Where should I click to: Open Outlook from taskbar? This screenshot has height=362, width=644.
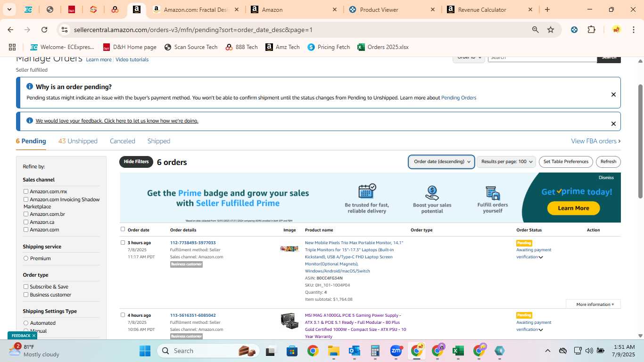click(x=355, y=351)
